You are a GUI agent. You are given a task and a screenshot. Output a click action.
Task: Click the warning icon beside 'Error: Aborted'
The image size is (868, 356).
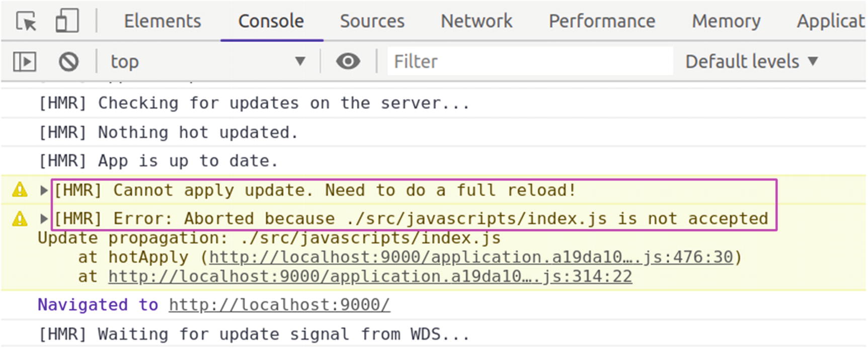tap(20, 219)
